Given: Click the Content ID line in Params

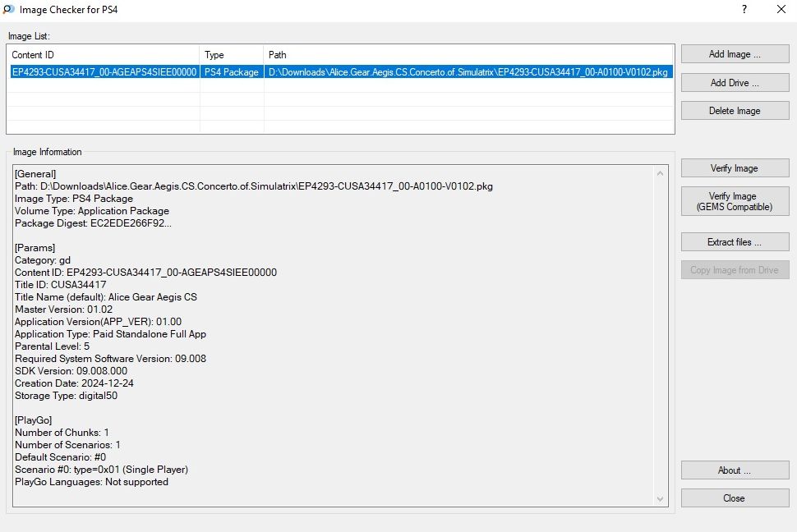Looking at the screenshot, I should coord(146,273).
